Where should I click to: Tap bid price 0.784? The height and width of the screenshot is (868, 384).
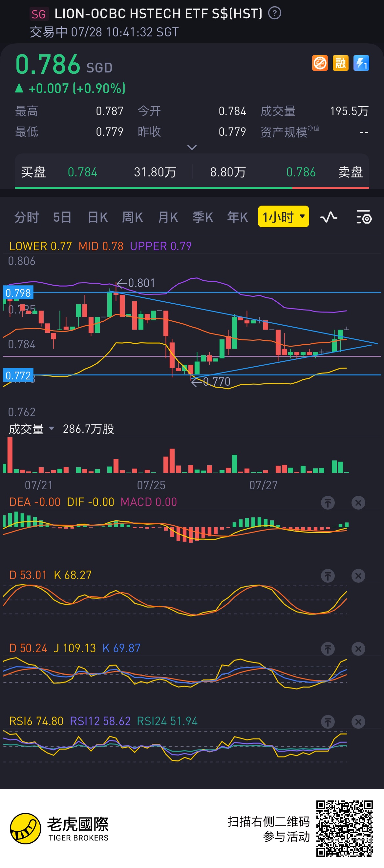point(83,172)
